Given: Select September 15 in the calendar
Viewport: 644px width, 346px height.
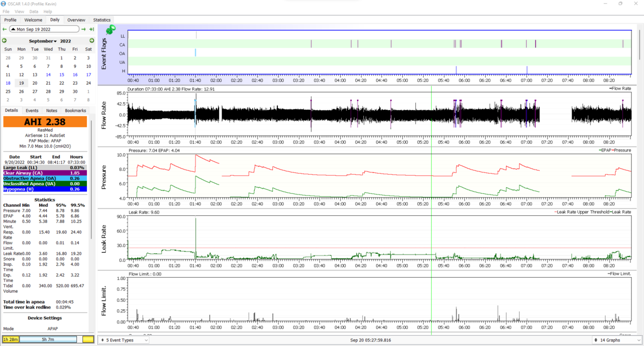Looking at the screenshot, I should coord(62,75).
